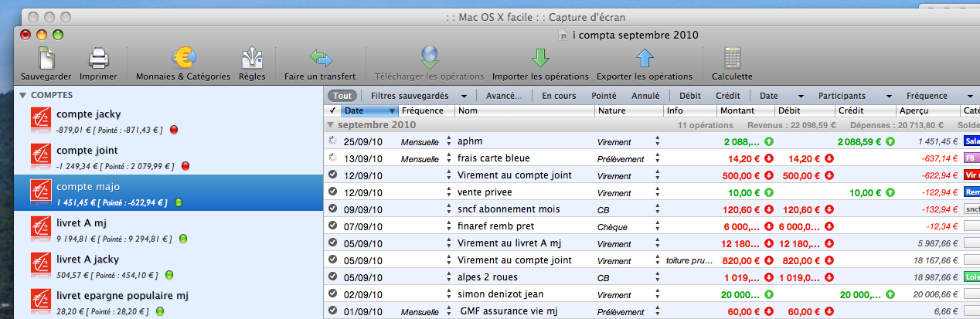Image resolution: width=980 pixels, height=319 pixels.
Task: Click the bank logo of compte jacky
Action: pyautogui.click(x=41, y=120)
